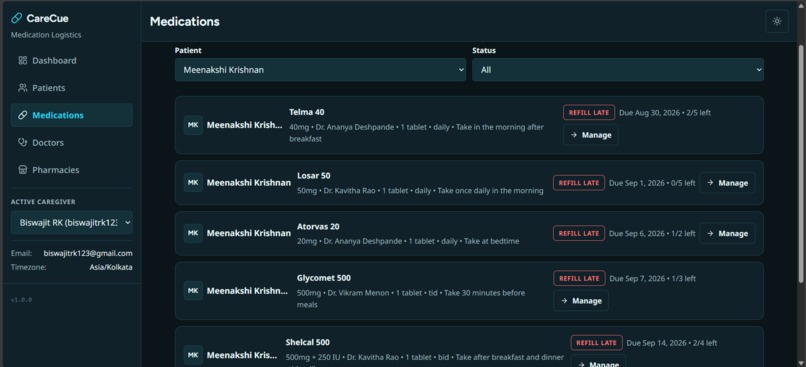The height and width of the screenshot is (367, 806).
Task: Click the MK avatar on Losar 50 card
Action: 193,182
